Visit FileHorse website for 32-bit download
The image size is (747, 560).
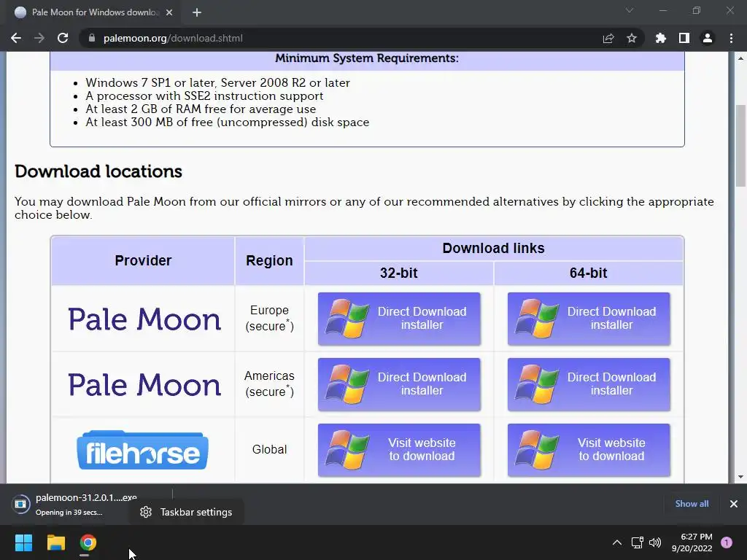click(x=399, y=450)
